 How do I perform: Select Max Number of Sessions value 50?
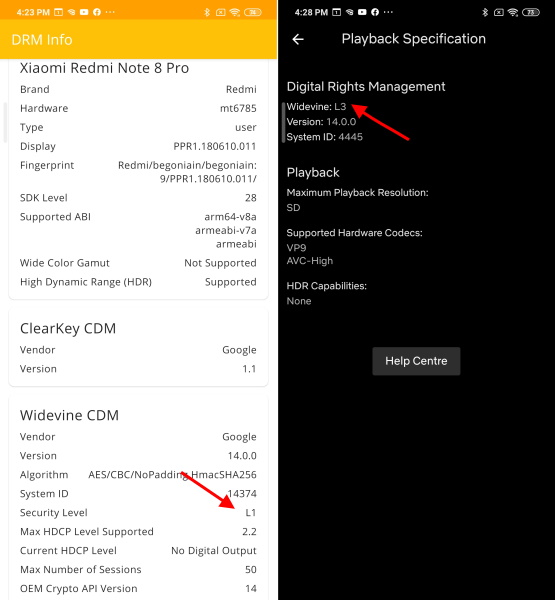251,569
